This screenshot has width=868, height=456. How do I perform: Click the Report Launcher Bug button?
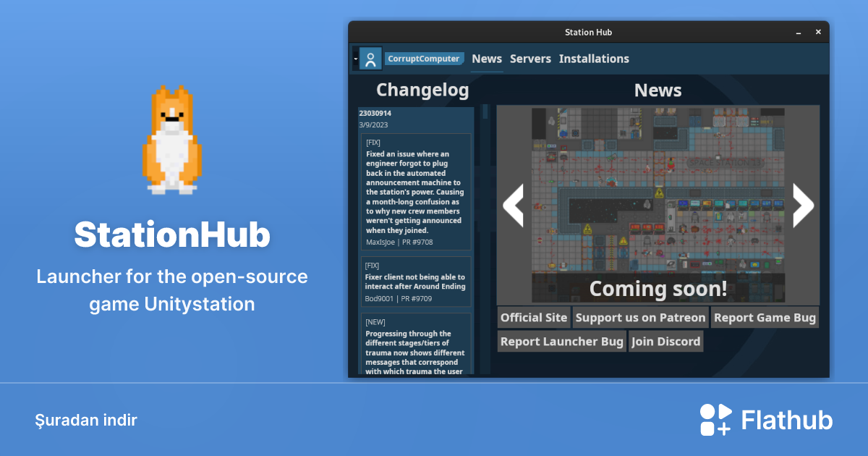(x=561, y=341)
